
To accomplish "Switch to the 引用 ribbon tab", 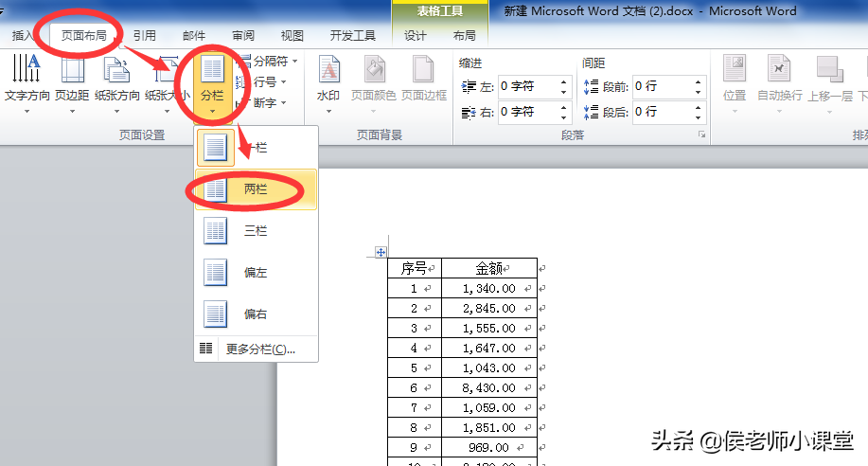I will (145, 36).
